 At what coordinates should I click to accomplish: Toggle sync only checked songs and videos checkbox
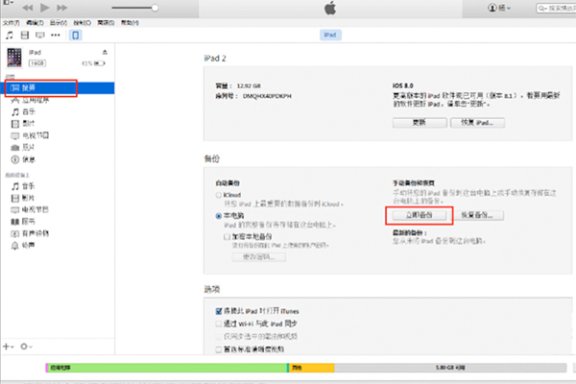[219, 336]
